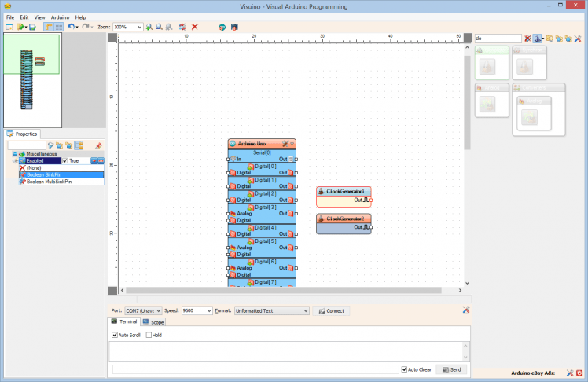This screenshot has height=382, width=588.
Task: Click the Save project toolbar icon
Action: click(32, 27)
